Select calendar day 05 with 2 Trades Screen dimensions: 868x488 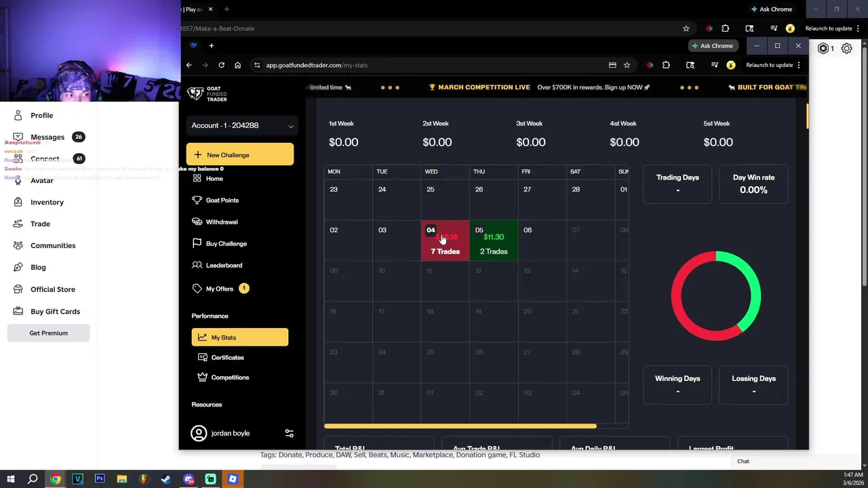pos(494,241)
